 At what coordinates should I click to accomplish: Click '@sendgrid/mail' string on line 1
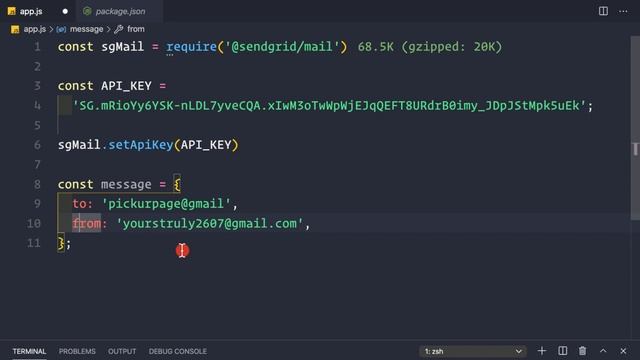[282, 47]
